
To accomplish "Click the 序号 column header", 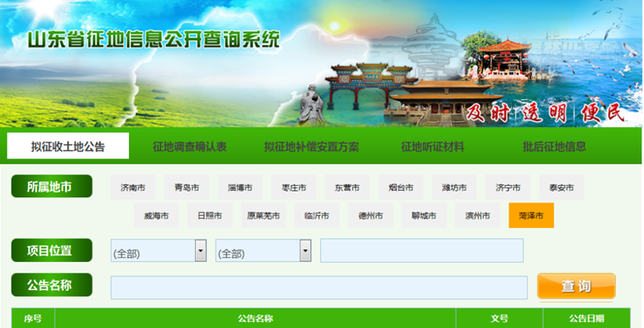I will coord(33,319).
